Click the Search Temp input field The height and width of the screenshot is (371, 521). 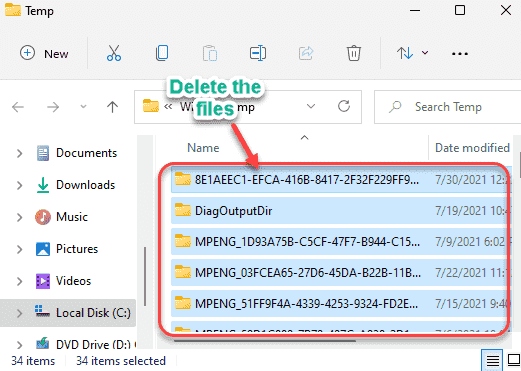(448, 107)
